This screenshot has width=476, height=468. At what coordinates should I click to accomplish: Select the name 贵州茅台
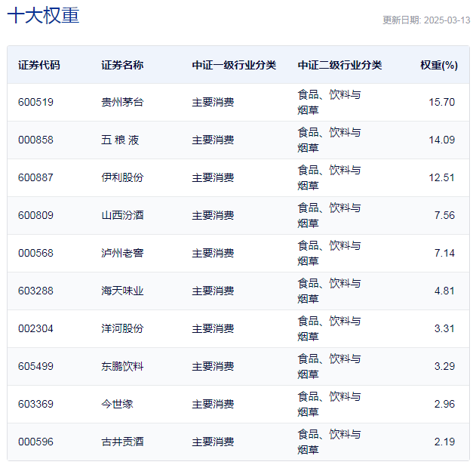[122, 102]
